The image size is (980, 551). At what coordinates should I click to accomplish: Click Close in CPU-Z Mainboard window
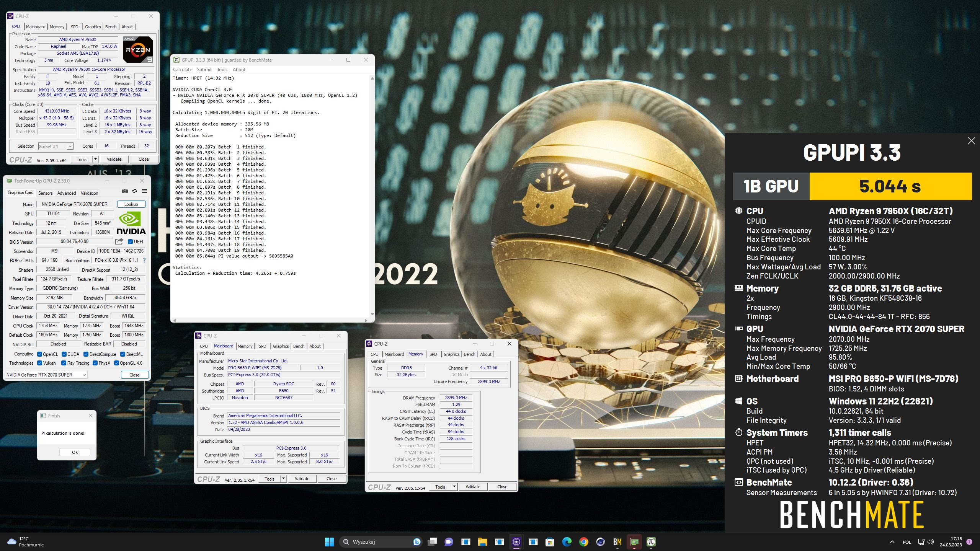pyautogui.click(x=332, y=479)
